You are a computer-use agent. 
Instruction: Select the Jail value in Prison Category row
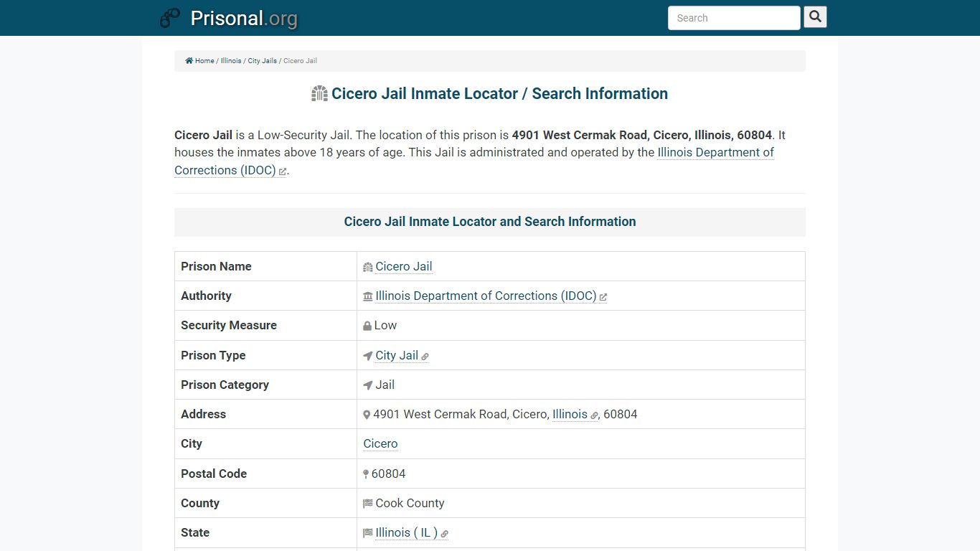click(385, 385)
